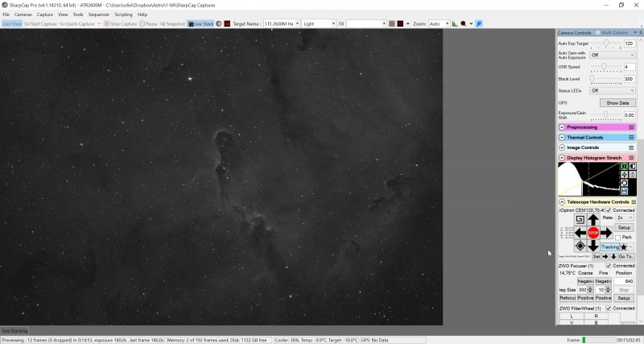Open the FX effects dropdown
The width and height of the screenshot is (644, 344).
tap(384, 24)
